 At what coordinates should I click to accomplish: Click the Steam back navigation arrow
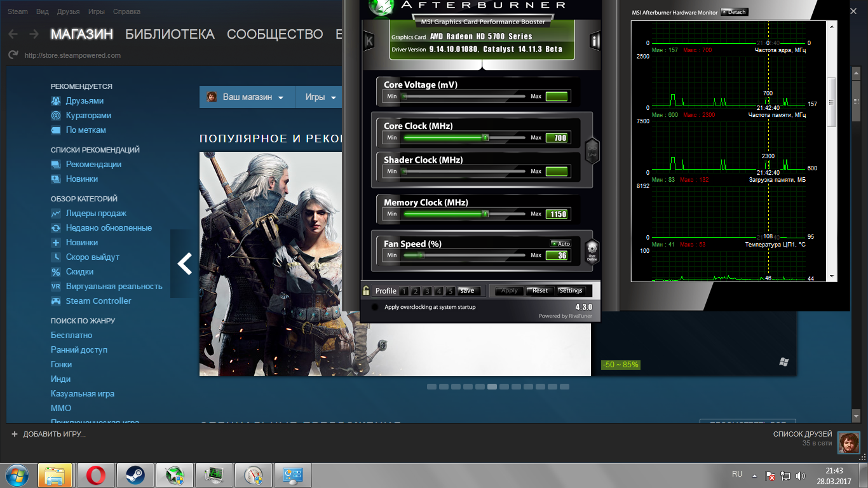tap(13, 34)
